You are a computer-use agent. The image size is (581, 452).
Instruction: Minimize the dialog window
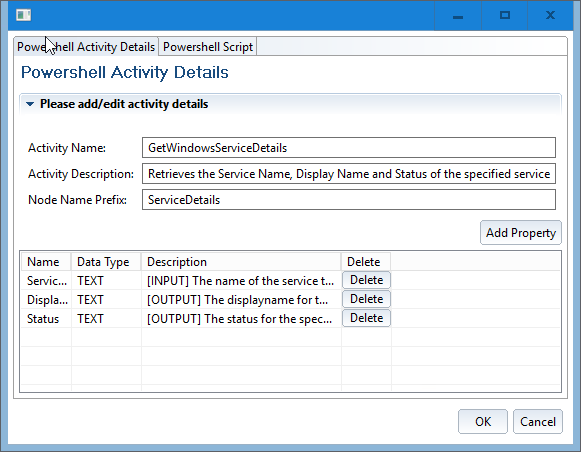point(458,16)
